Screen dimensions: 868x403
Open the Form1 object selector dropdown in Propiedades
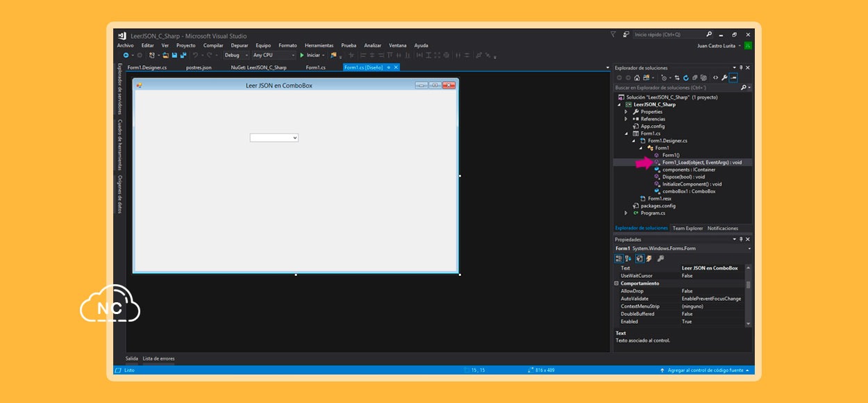coord(749,248)
